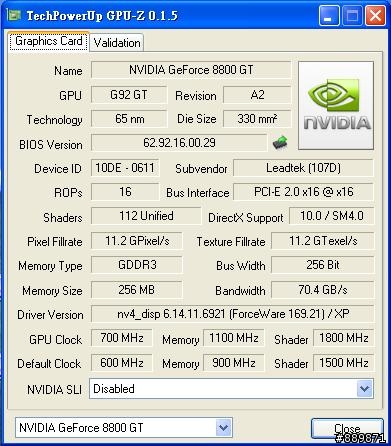This screenshot has width=391, height=446.
Task: Click the ROPs field showing 16
Action: click(125, 192)
